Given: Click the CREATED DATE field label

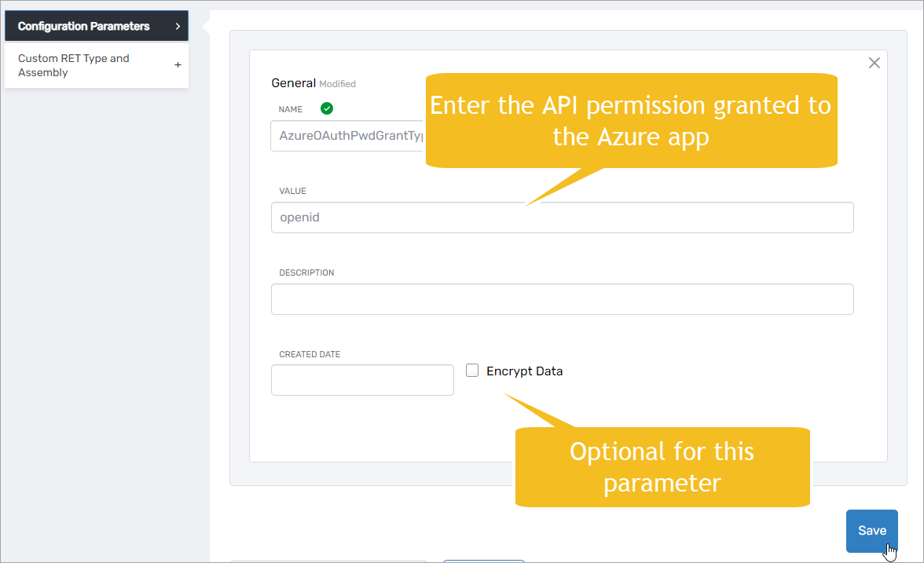Looking at the screenshot, I should [x=310, y=354].
